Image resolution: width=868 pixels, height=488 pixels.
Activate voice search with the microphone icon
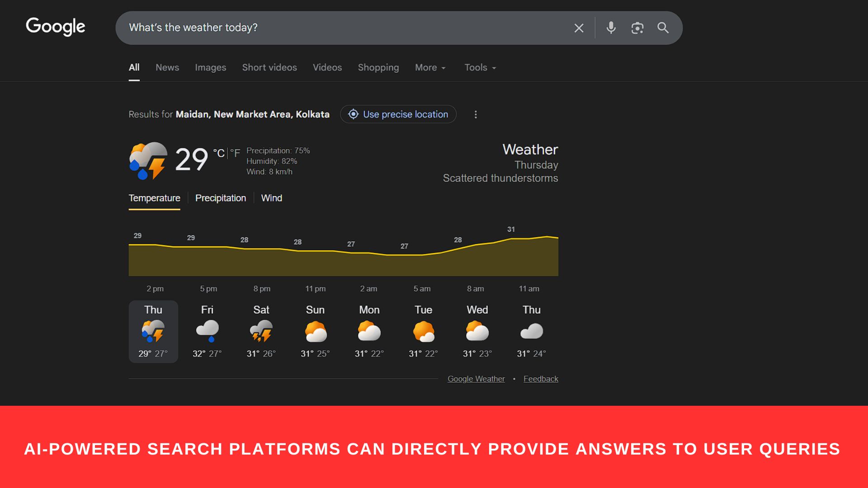click(611, 28)
